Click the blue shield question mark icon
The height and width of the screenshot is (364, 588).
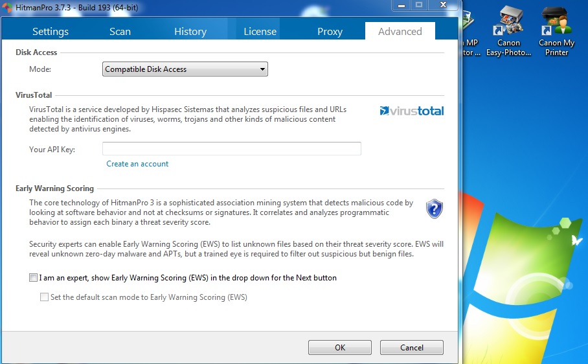pyautogui.click(x=435, y=209)
